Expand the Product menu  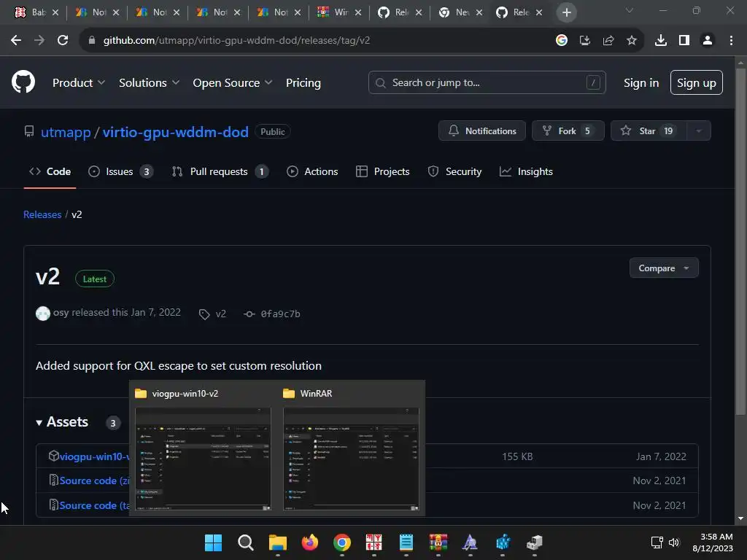click(x=79, y=83)
